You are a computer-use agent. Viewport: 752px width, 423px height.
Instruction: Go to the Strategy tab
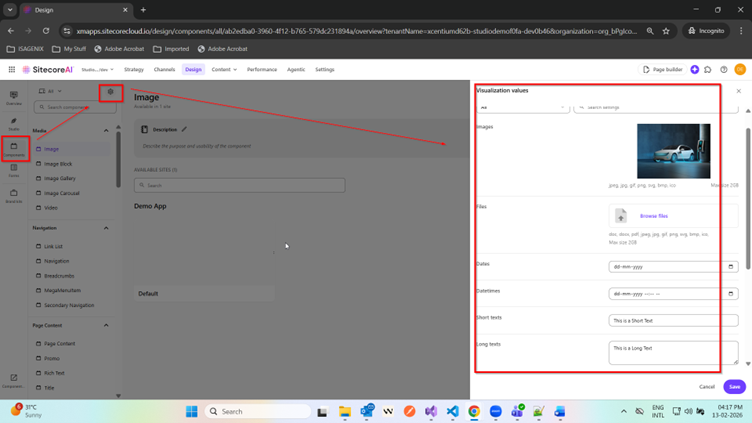[134, 70]
